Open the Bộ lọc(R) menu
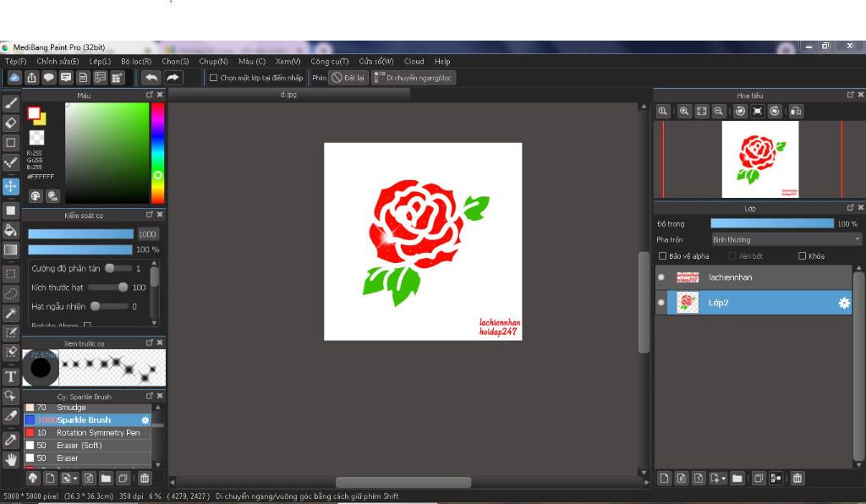 coord(136,61)
